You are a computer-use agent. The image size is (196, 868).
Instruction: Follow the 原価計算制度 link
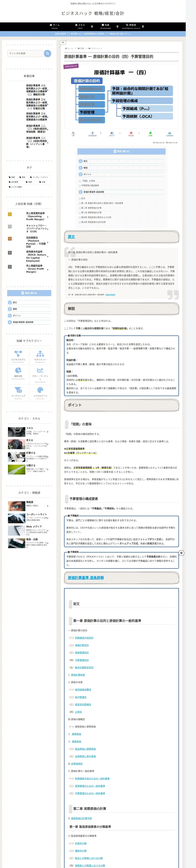78,675
